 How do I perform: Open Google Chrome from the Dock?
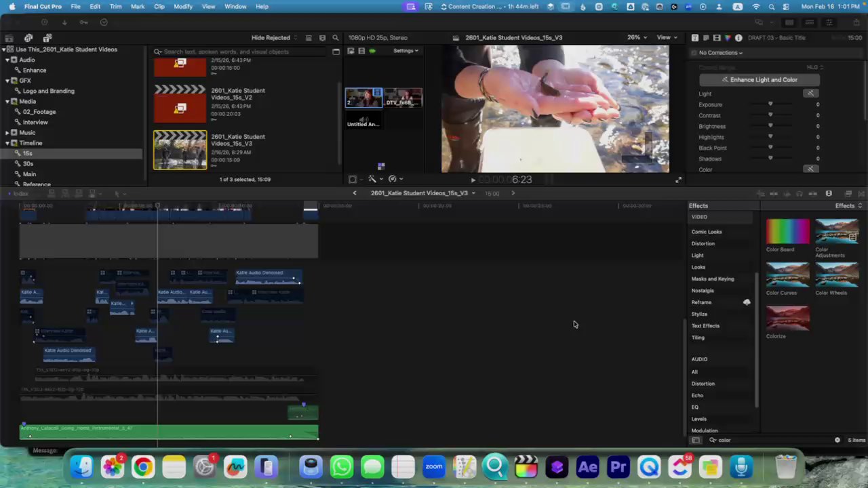click(x=143, y=467)
